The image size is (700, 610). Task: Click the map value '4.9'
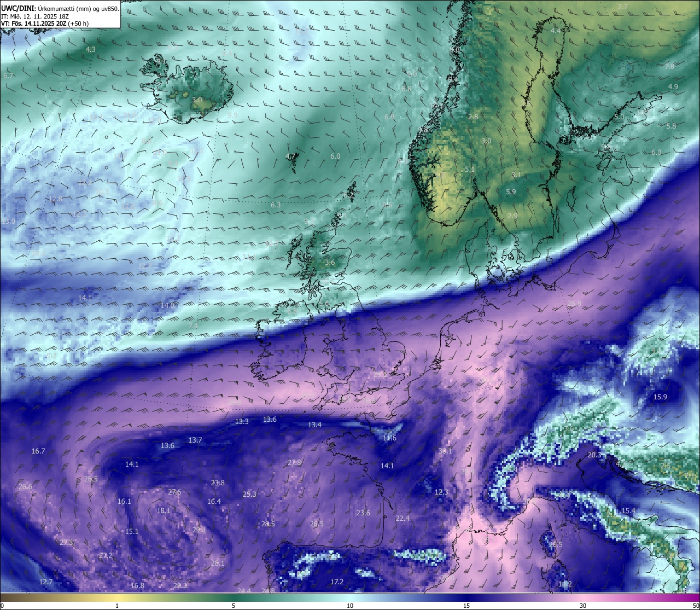click(x=673, y=86)
